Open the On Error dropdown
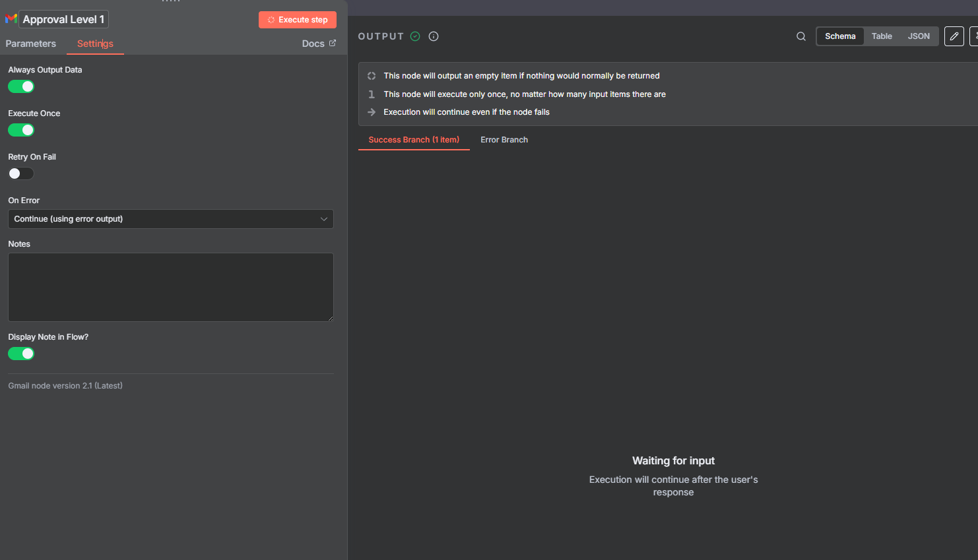Screen dimensions: 978x560 tap(170, 219)
